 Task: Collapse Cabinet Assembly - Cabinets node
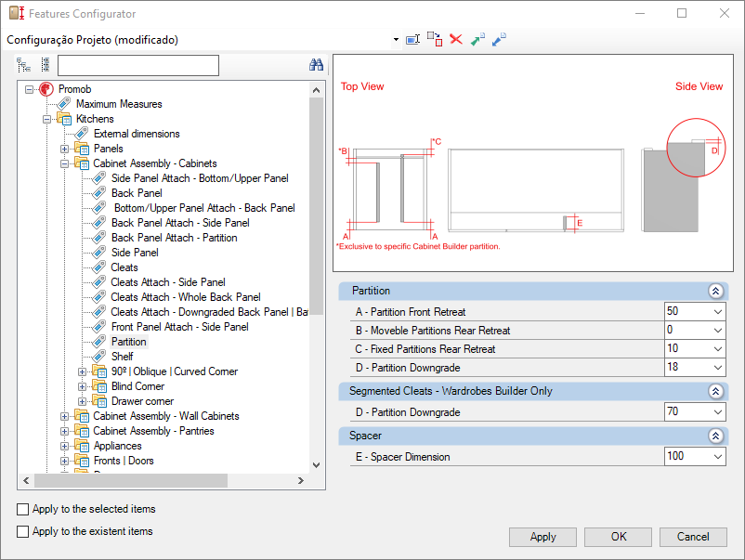pyautogui.click(x=65, y=163)
